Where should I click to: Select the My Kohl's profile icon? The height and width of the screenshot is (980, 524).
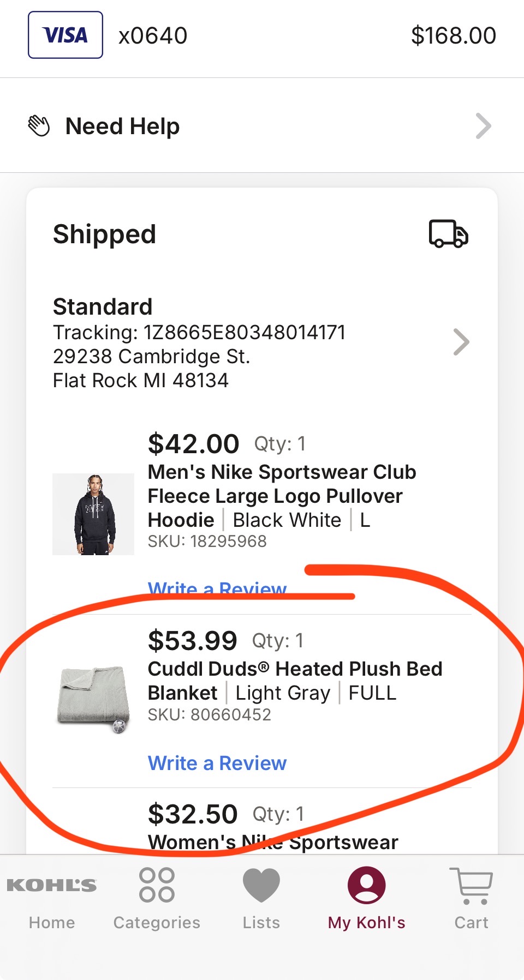click(x=367, y=885)
